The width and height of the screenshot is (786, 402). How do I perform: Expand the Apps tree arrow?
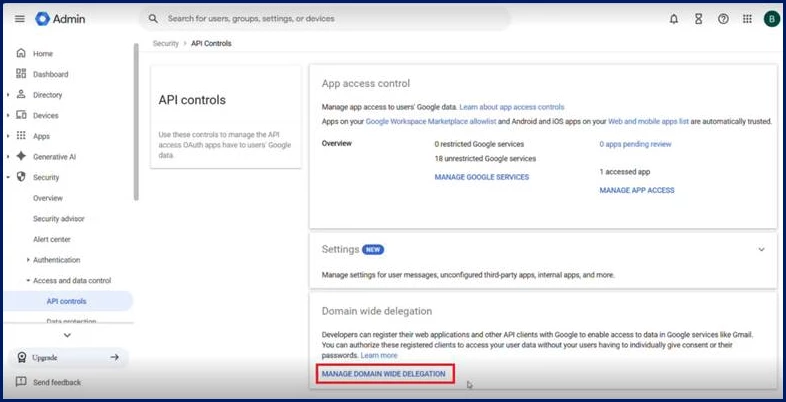tap(8, 136)
